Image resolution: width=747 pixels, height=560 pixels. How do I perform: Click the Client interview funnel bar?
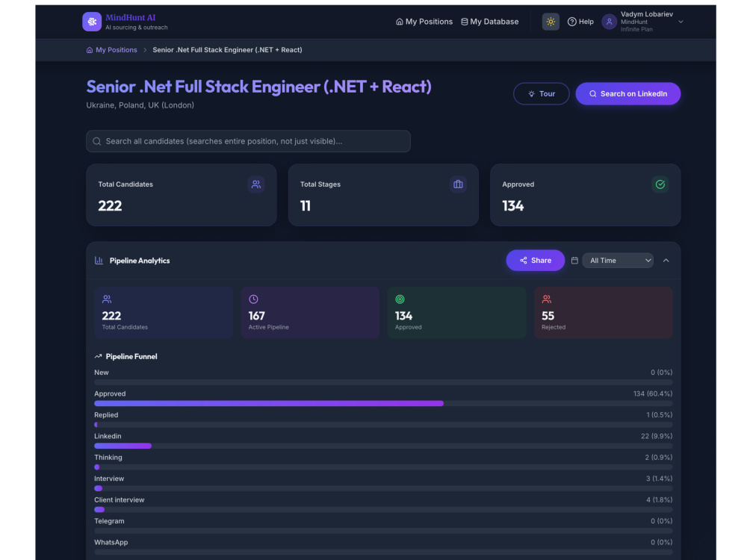[x=383, y=509]
